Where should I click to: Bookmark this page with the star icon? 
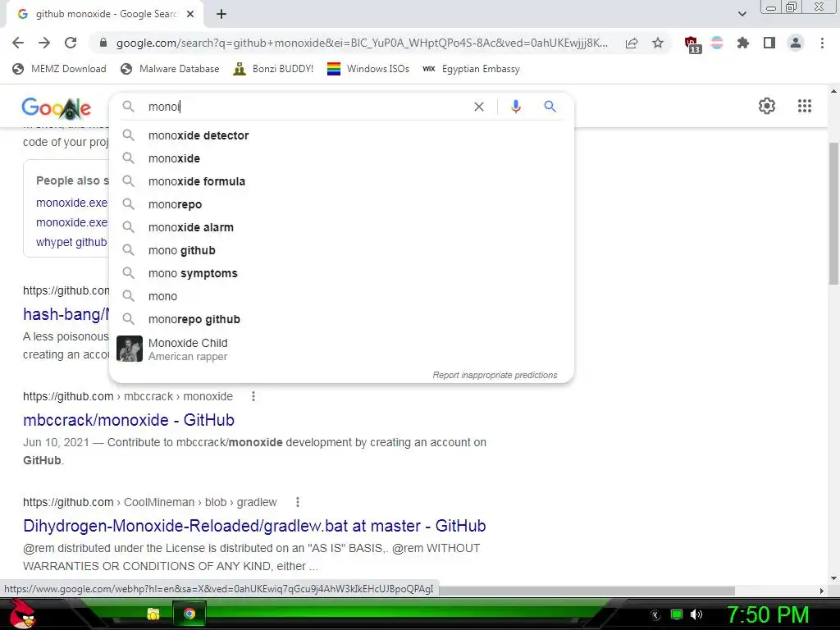(658, 43)
